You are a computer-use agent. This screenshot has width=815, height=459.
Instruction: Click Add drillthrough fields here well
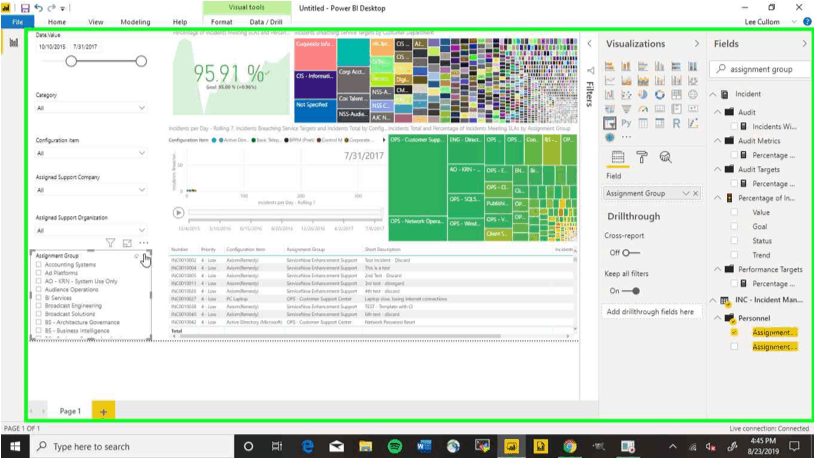[650, 312]
